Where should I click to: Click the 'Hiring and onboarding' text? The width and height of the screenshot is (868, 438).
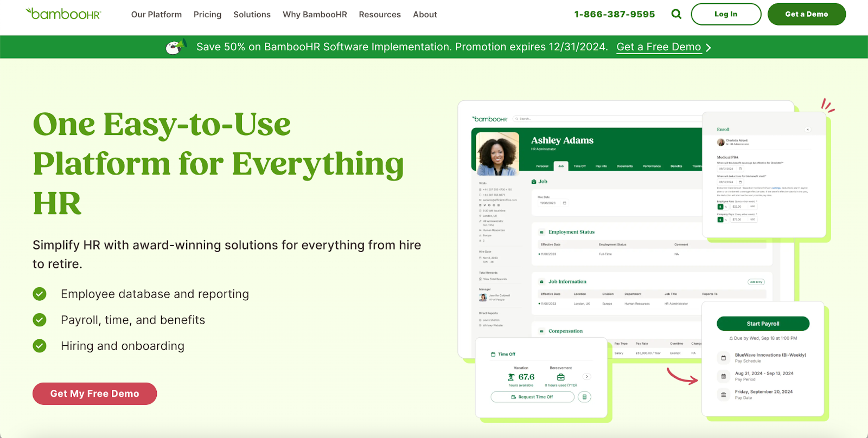123,346
